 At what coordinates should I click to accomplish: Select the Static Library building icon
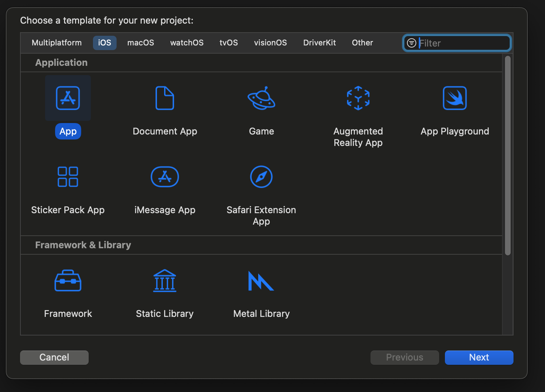coord(165,281)
